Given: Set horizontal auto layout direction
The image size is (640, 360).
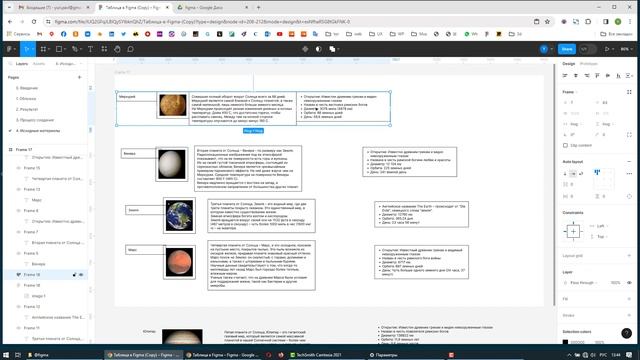Looking at the screenshot, I should [x=573, y=173].
